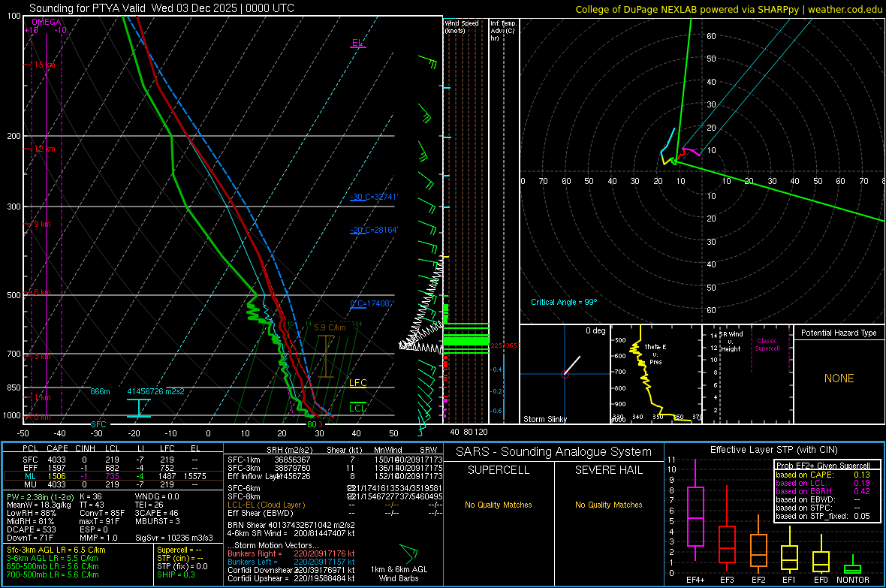Image resolution: width=886 pixels, height=588 pixels.
Task: Click the 0 C=17408' freezing level label
Action: tap(370, 303)
